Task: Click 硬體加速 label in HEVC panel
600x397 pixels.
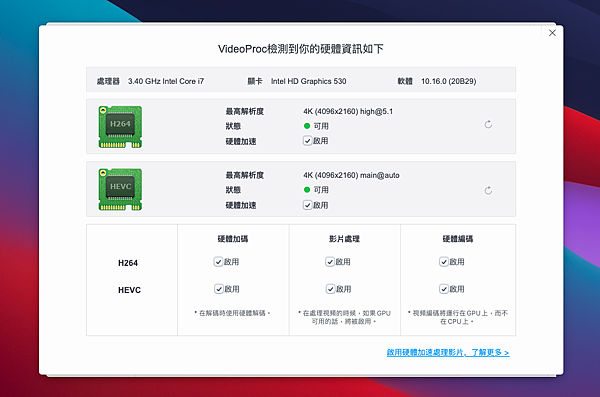Action: point(241,205)
